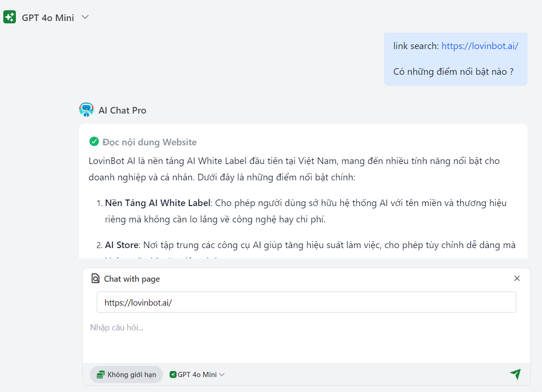Click the Nhập câu hỏi question box
Screen dimensions: 542x392
point(306,328)
